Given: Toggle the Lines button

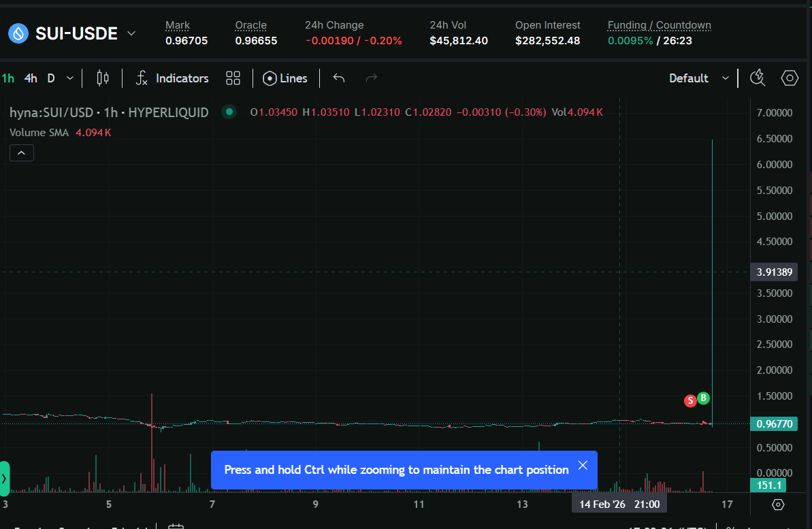Looking at the screenshot, I should [x=285, y=78].
